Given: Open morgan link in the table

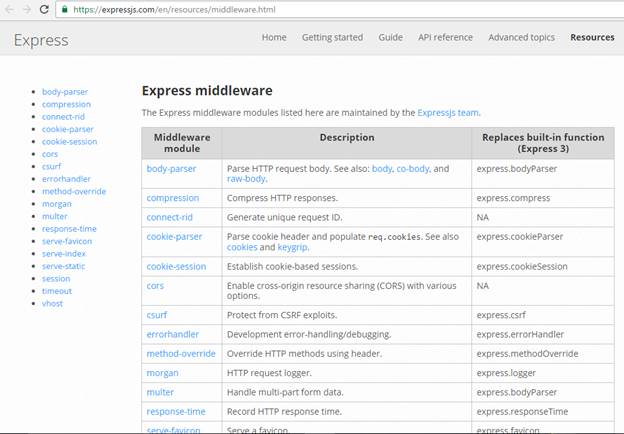Looking at the screenshot, I should pyautogui.click(x=162, y=373).
